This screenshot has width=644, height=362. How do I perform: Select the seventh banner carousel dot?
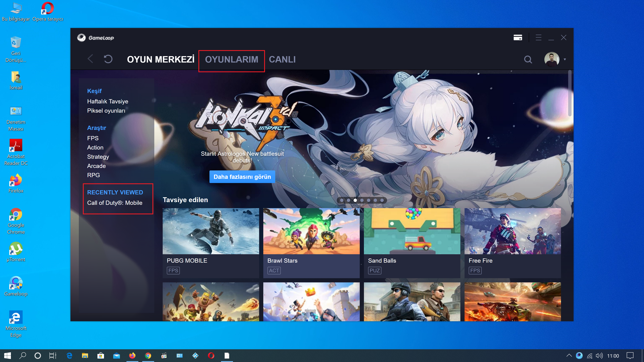coord(382,200)
